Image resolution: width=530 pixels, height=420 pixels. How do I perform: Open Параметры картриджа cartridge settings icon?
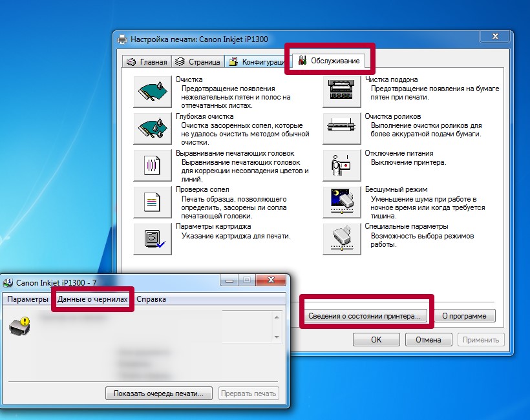[151, 239]
